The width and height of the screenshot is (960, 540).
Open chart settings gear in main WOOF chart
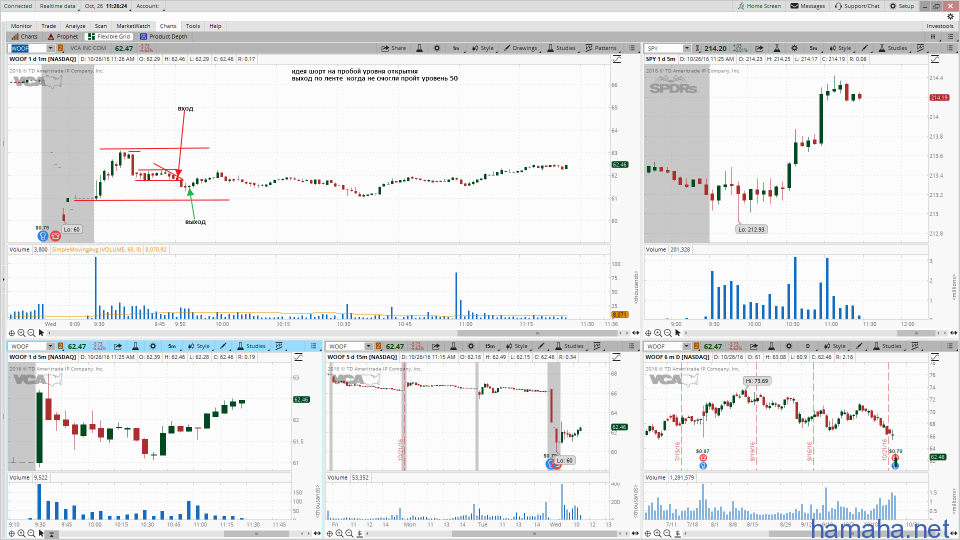coord(437,48)
